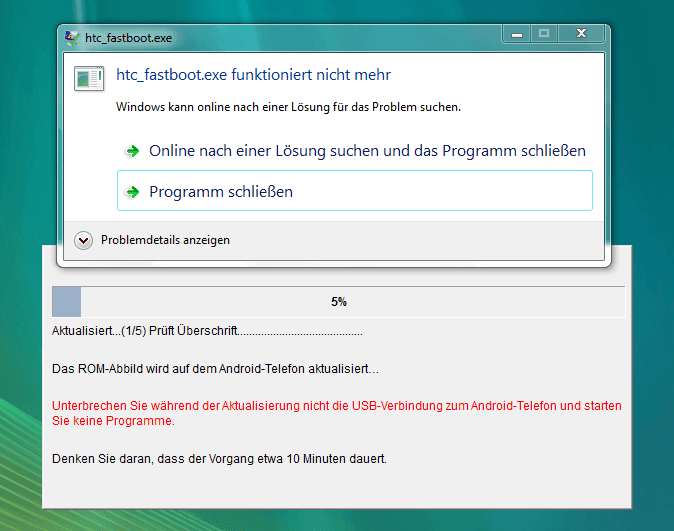The image size is (674, 531).
Task: Expand Problemdetails anzeigen chevron
Action: (83, 240)
